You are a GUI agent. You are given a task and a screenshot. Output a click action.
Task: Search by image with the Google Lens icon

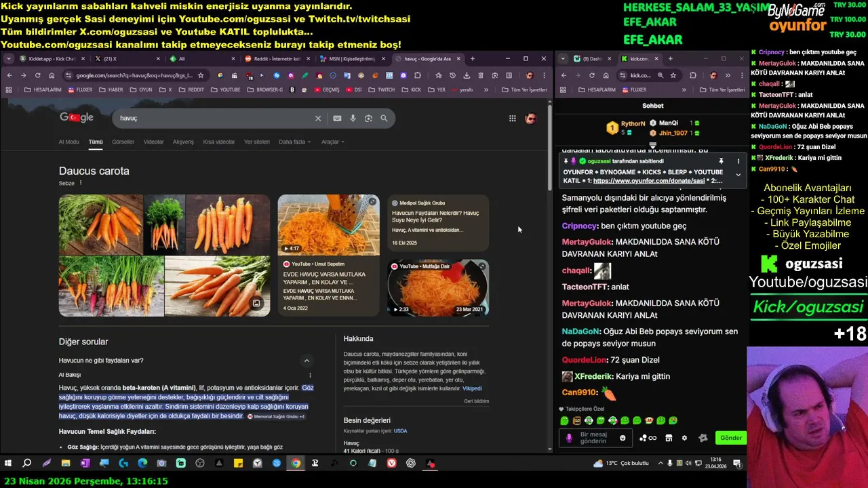tap(368, 118)
